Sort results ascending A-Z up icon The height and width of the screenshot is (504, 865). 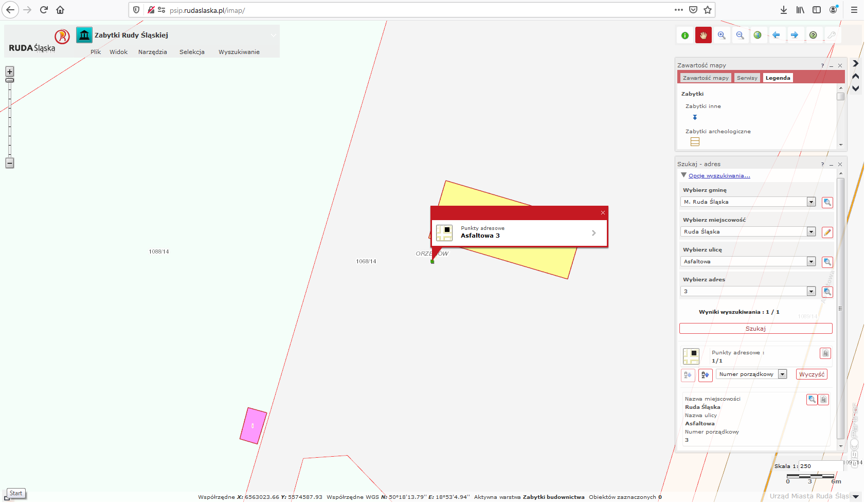[x=706, y=375]
